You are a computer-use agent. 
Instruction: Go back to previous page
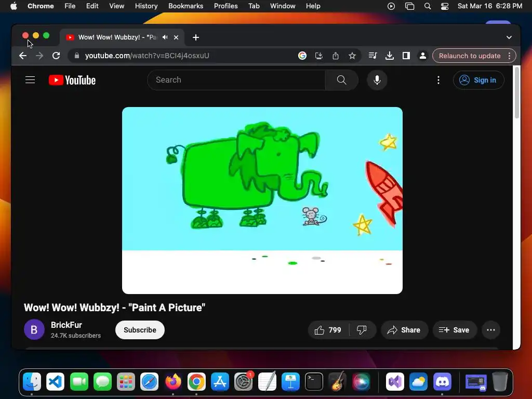pyautogui.click(x=23, y=56)
